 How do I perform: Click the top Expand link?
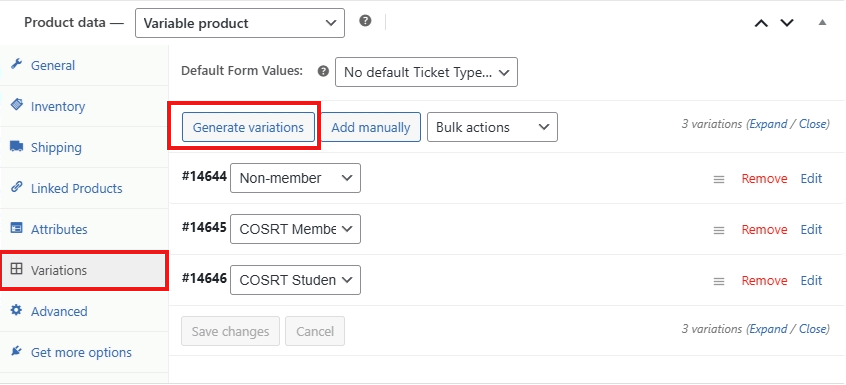(x=768, y=124)
